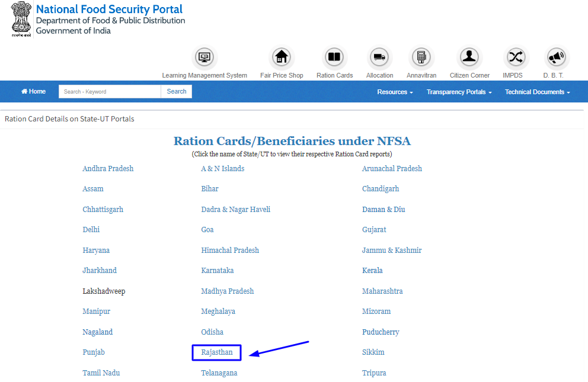The height and width of the screenshot is (382, 588).
Task: Open Odisha link
Action: pos(212,332)
